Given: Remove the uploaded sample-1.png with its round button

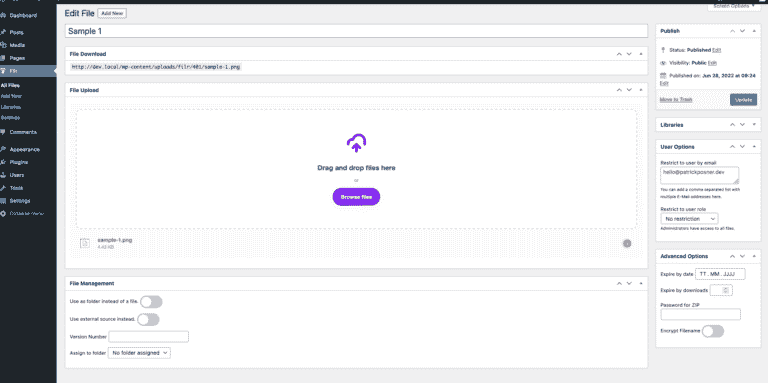Looking at the screenshot, I should (x=627, y=243).
